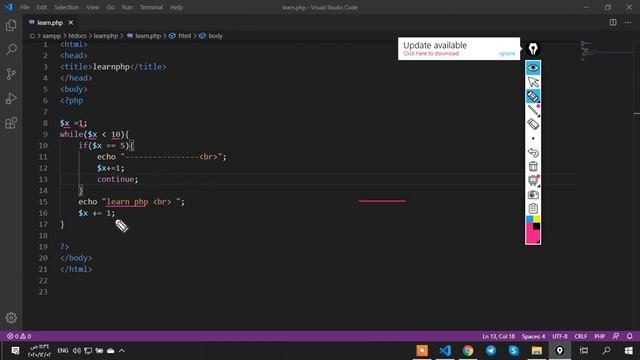Image resolution: width=640 pixels, height=360 pixels.
Task: Click the minimap code overview
Action: 606,51
